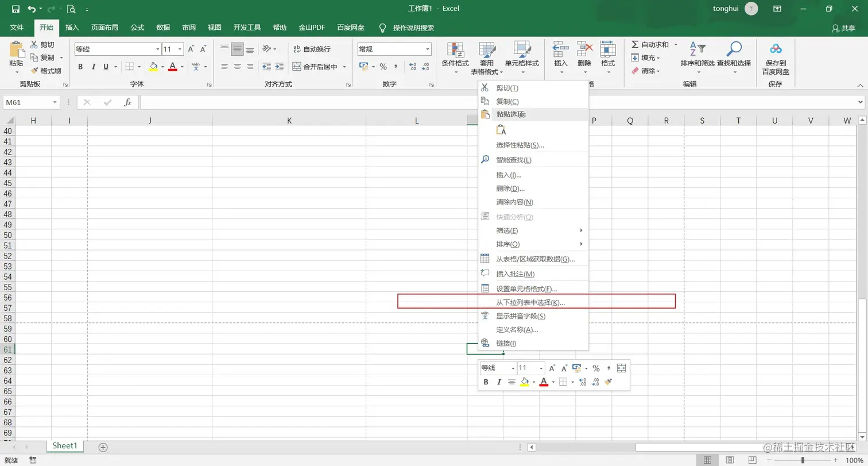The height and width of the screenshot is (466, 868).
Task: Select the 格式刷 format painter in the ribbon
Action: pyautogui.click(x=46, y=71)
